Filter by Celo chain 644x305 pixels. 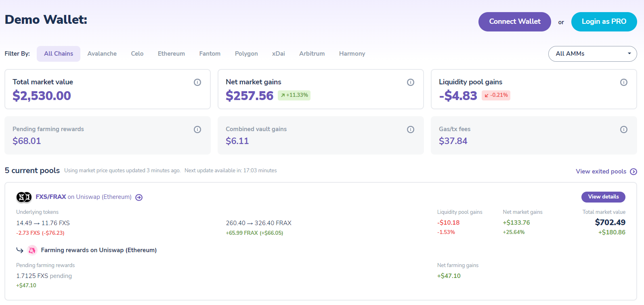[x=137, y=54]
